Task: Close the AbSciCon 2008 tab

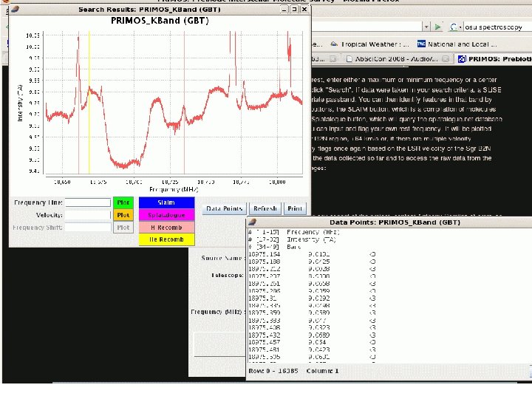Action: coord(446,59)
